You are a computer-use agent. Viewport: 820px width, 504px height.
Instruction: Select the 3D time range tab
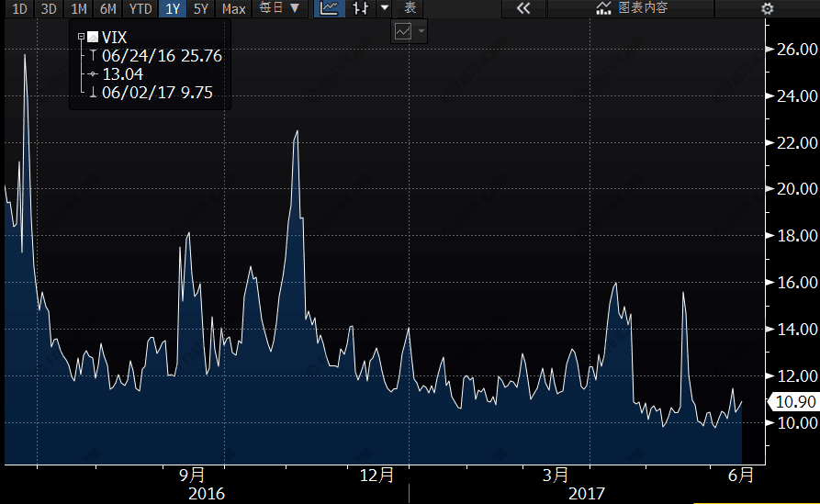(49, 9)
